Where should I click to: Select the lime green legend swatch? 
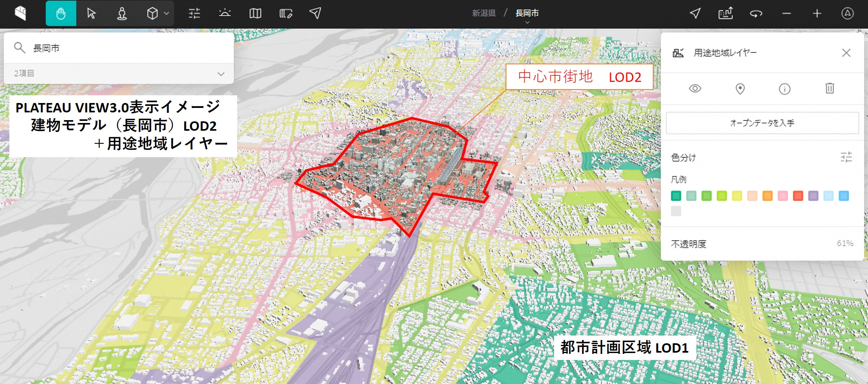pos(722,196)
